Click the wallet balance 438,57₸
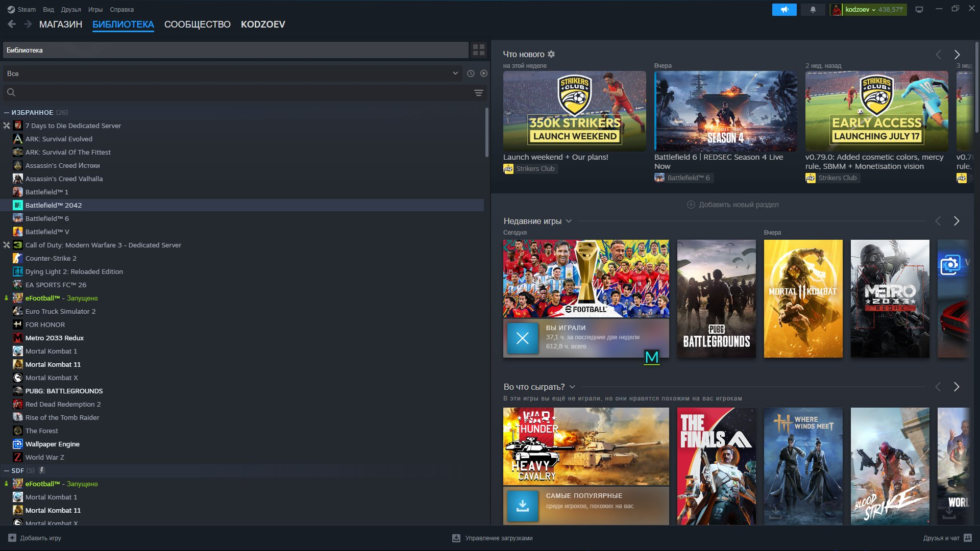This screenshot has height=551, width=980. [891, 10]
